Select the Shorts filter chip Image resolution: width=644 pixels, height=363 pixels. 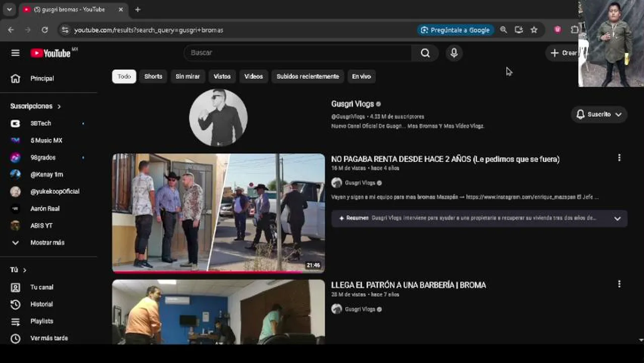[153, 77]
